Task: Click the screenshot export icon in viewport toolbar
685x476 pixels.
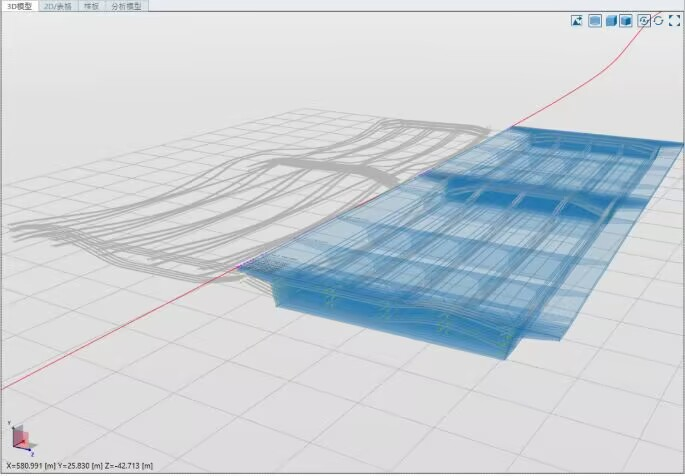Action: point(577,20)
